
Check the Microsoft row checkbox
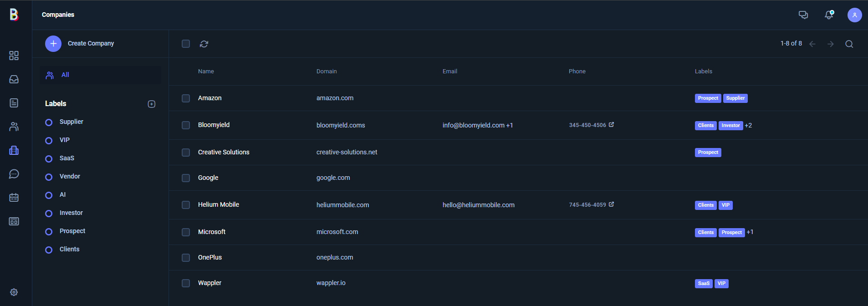click(x=186, y=232)
